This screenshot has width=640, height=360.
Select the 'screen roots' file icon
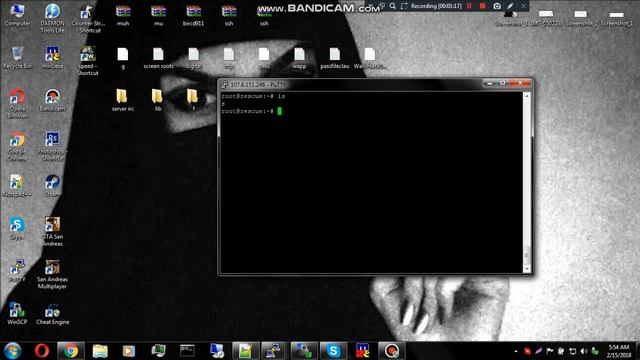click(158, 58)
